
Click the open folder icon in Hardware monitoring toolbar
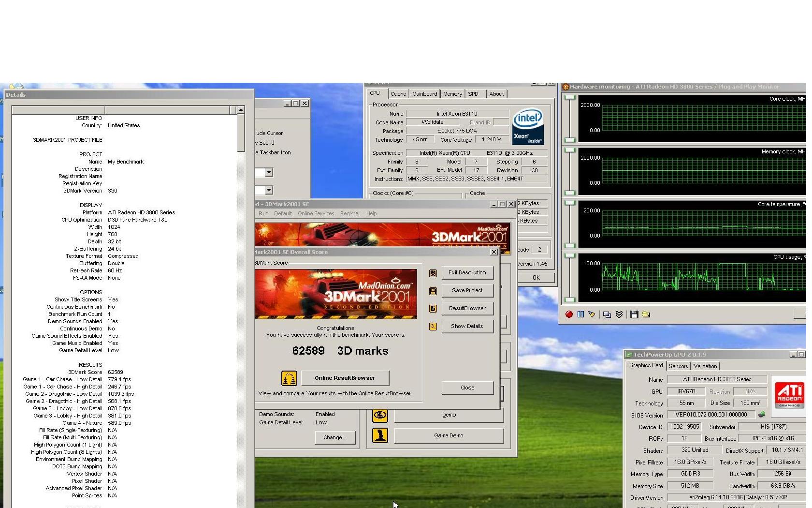(646, 314)
